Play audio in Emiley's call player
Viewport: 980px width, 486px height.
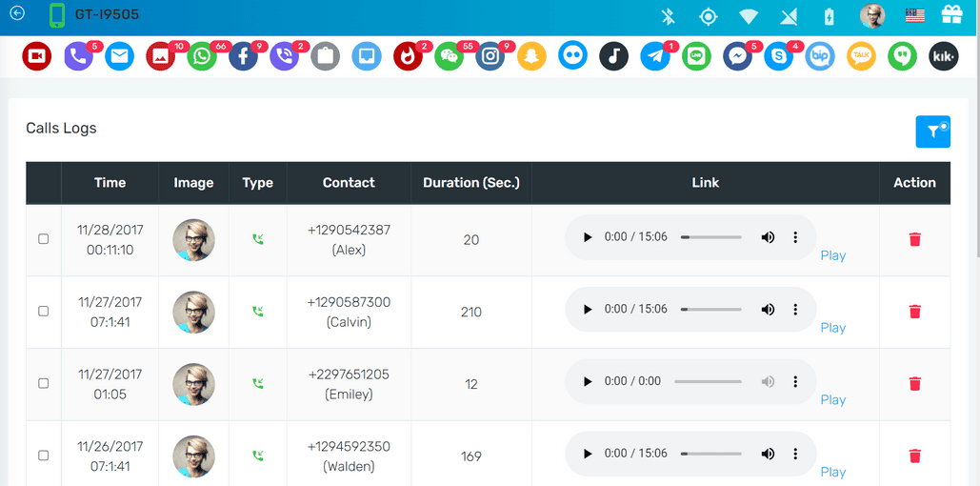pos(588,381)
